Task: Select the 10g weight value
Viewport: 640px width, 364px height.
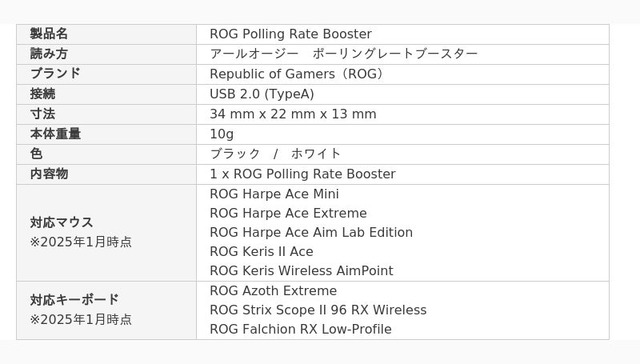Action: click(x=222, y=134)
